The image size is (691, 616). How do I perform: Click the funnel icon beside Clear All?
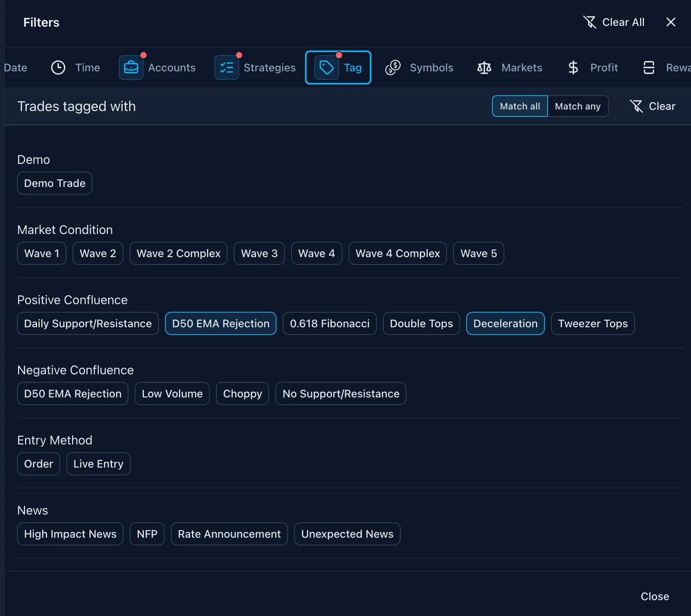(x=590, y=22)
